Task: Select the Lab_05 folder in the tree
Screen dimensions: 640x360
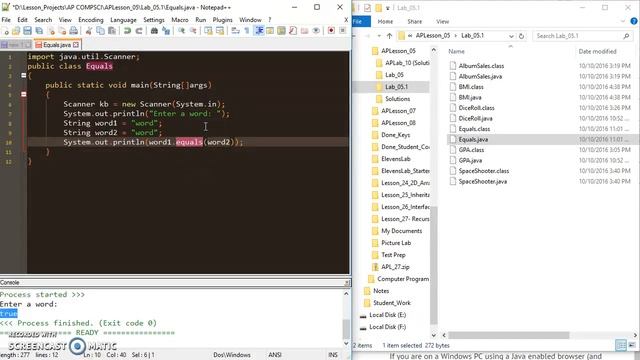Action: (394, 75)
